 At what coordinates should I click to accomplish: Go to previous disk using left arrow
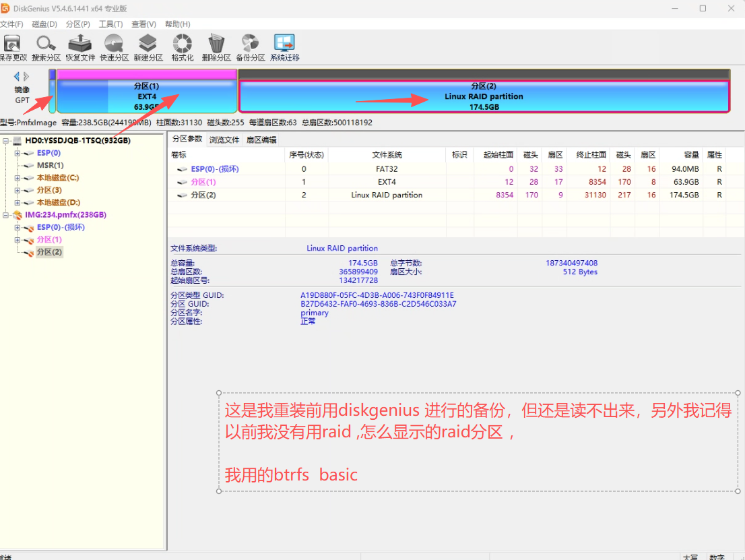pyautogui.click(x=17, y=76)
